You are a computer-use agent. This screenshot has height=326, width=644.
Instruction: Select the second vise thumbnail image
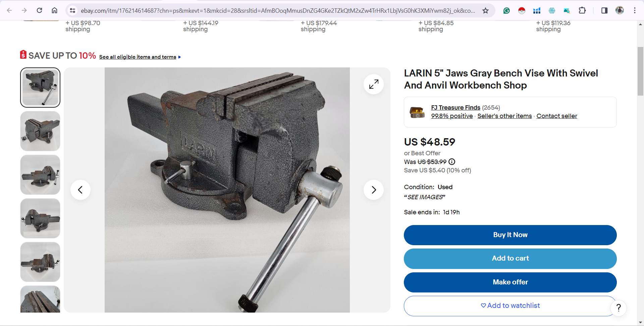pyautogui.click(x=40, y=131)
